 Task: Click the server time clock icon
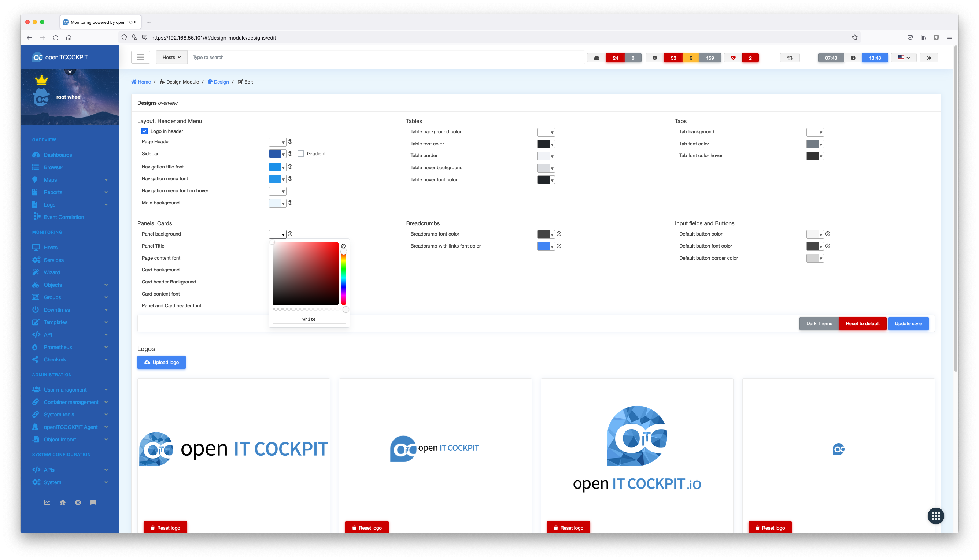853,58
